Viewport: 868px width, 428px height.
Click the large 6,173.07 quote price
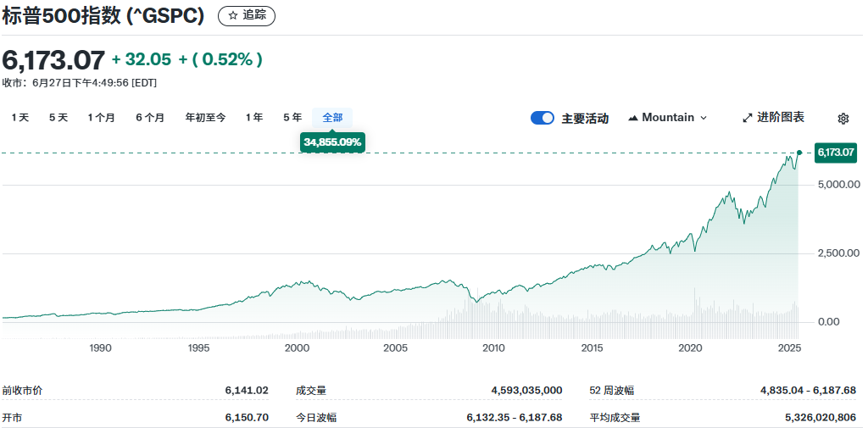point(53,60)
